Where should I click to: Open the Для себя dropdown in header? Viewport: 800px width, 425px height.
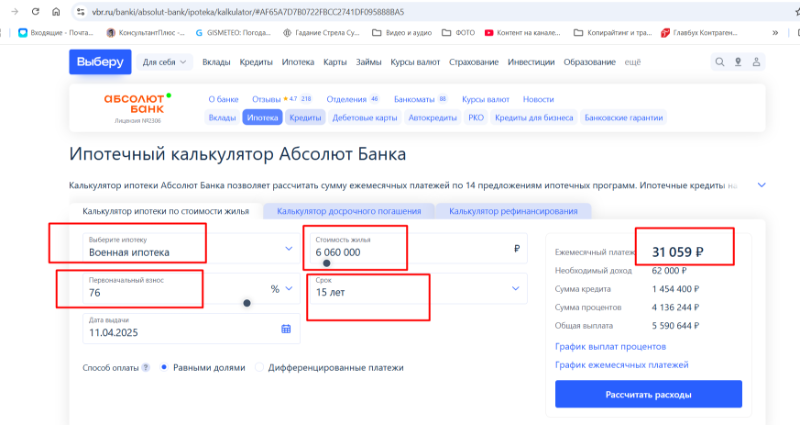point(166,62)
